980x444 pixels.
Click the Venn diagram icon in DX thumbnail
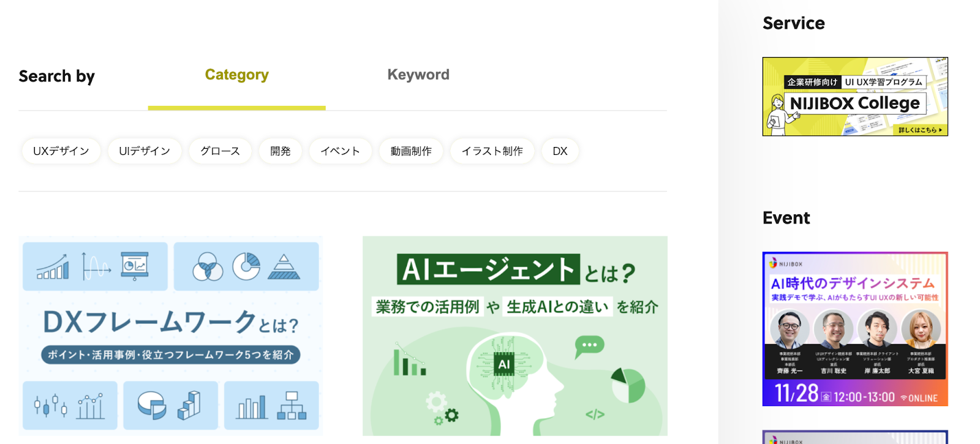pyautogui.click(x=208, y=268)
